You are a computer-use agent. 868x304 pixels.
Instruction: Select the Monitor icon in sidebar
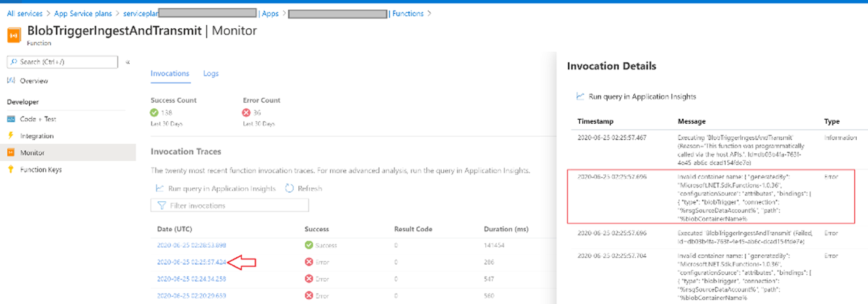pyautogui.click(x=10, y=153)
